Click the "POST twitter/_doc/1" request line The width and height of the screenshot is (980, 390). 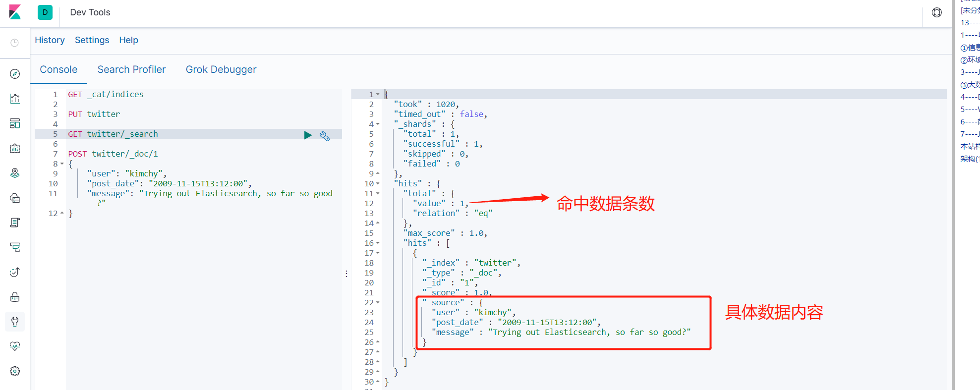(113, 154)
